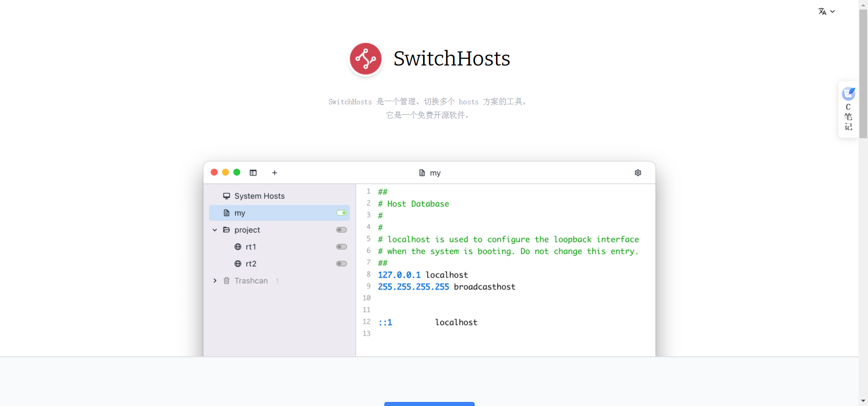Open the C笔记 side widget

(849, 110)
